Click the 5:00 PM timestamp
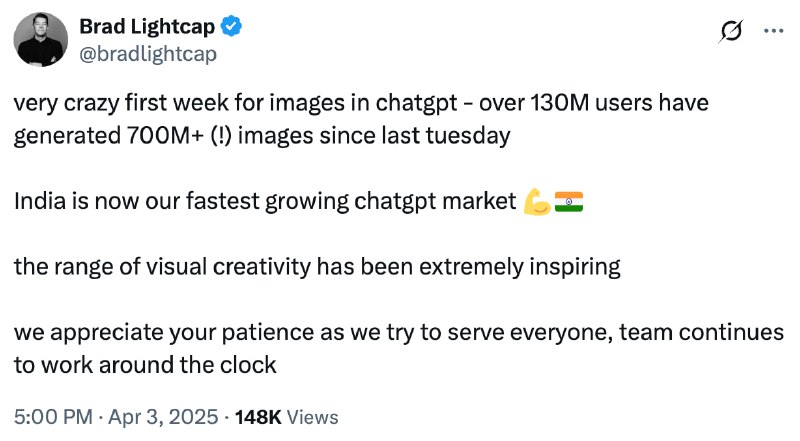The image size is (800, 441). coord(50,416)
